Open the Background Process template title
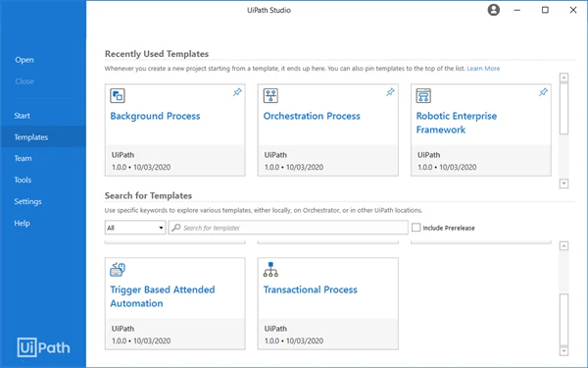Viewport: 588px width, 368px height. coord(155,116)
